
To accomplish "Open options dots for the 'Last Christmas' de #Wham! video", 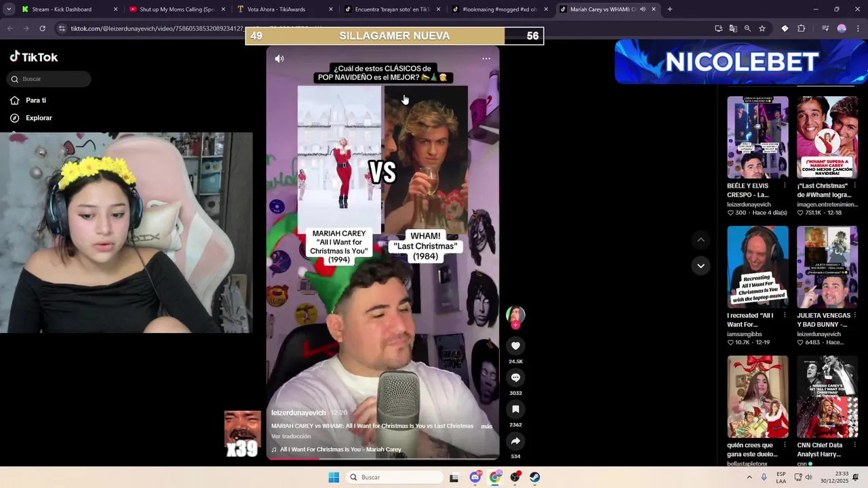I will 854,186.
